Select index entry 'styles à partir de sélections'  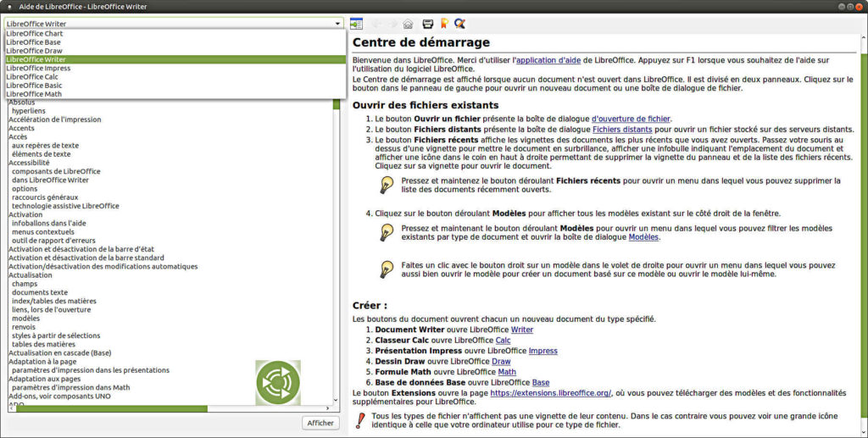tap(56, 335)
